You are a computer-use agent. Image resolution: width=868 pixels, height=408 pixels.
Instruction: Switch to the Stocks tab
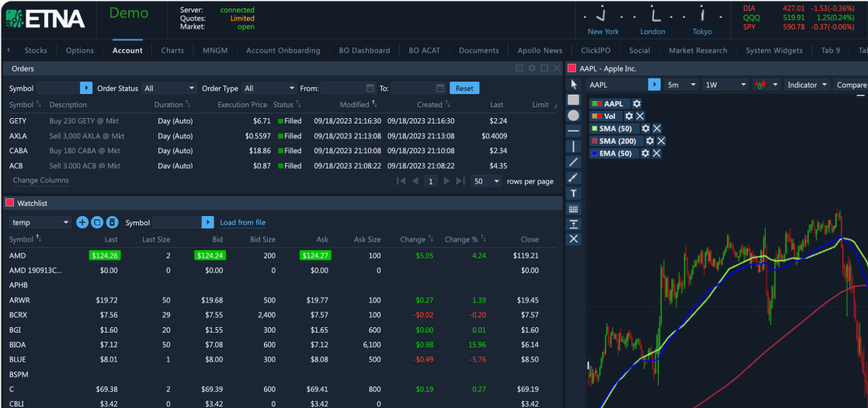tap(36, 51)
